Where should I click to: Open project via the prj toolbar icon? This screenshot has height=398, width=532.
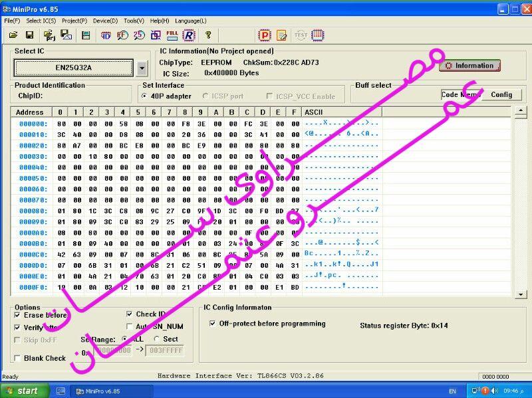pos(49,35)
